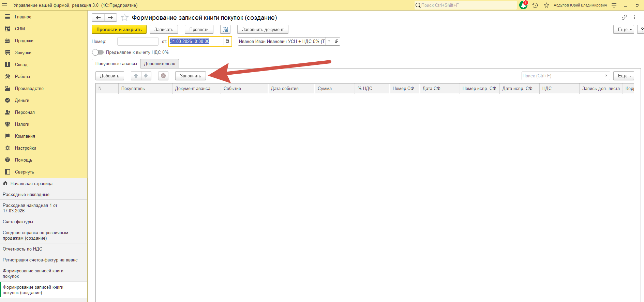
Task: Expand the organization dropdown list
Action: [329, 41]
